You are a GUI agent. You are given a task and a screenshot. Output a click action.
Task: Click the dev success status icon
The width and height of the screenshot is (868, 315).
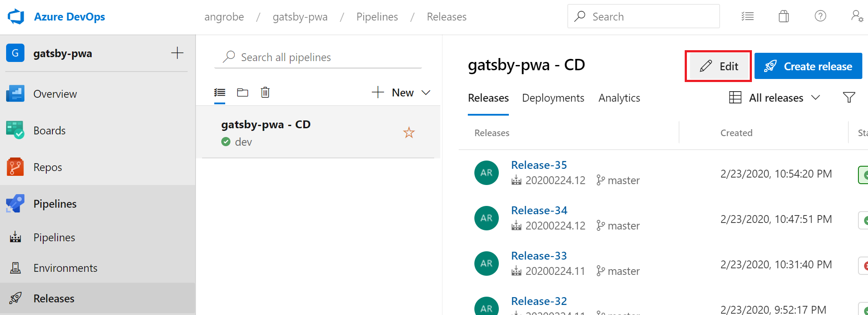tap(226, 142)
